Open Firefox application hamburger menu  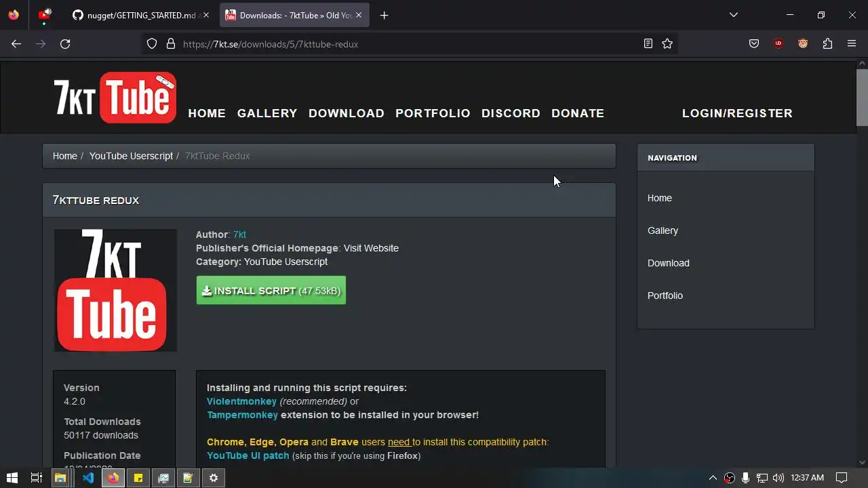click(852, 43)
